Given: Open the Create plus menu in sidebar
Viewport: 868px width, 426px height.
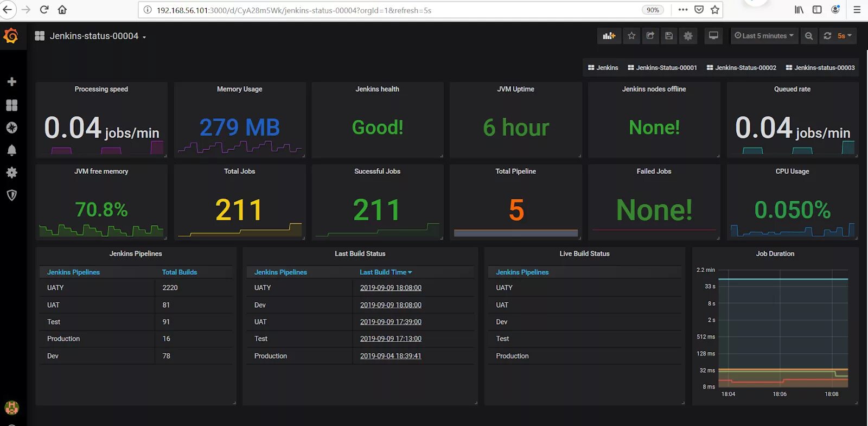Looking at the screenshot, I should tap(11, 81).
